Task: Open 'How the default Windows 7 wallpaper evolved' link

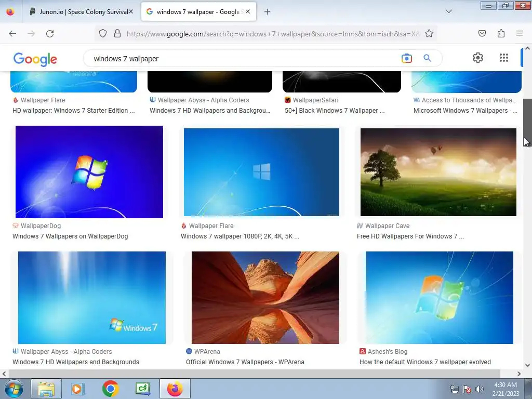Action: (x=425, y=362)
